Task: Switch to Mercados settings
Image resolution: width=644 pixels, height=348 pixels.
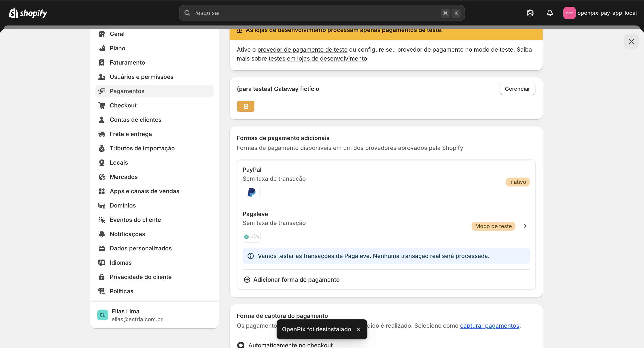Action: pos(123,177)
